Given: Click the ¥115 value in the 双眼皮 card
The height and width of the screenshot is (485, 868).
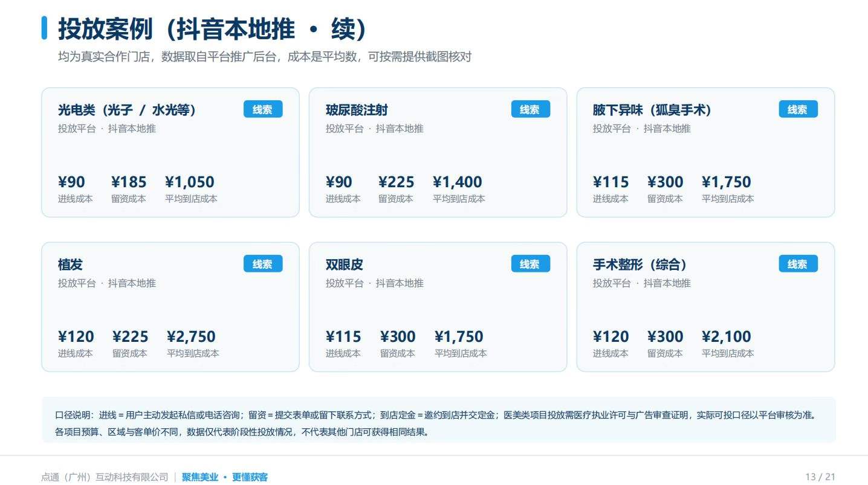Looking at the screenshot, I should pos(343,336).
